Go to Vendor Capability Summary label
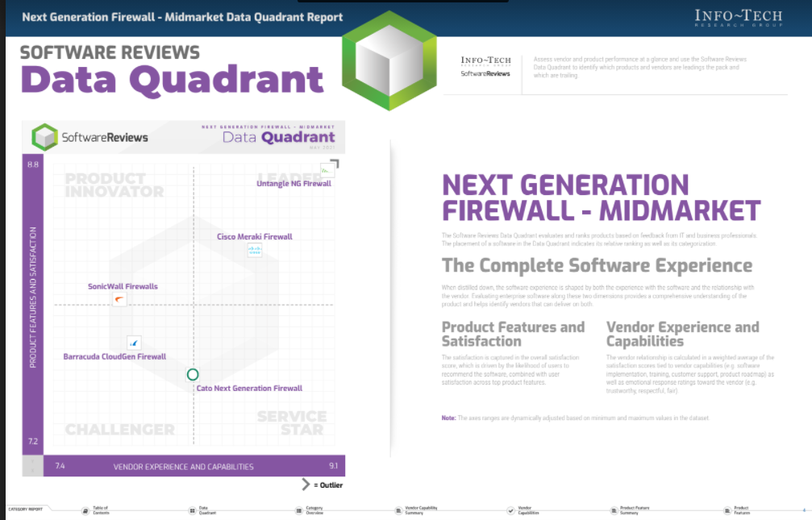 (x=421, y=510)
